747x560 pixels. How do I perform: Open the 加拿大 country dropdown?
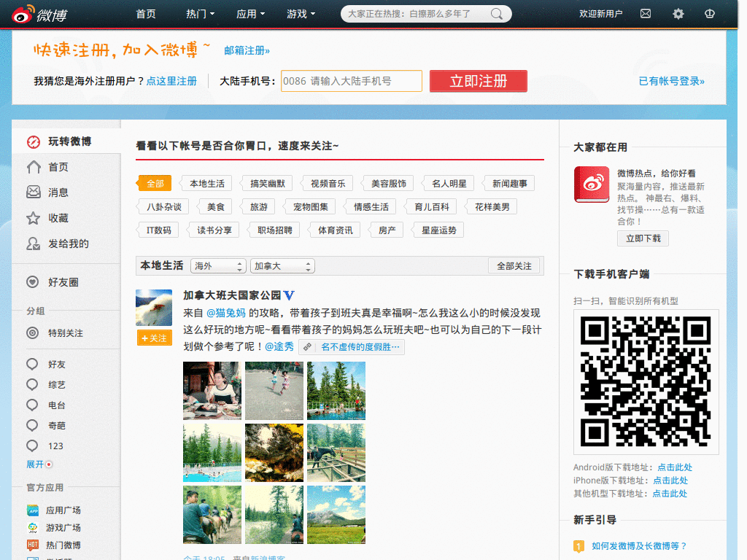(282, 265)
